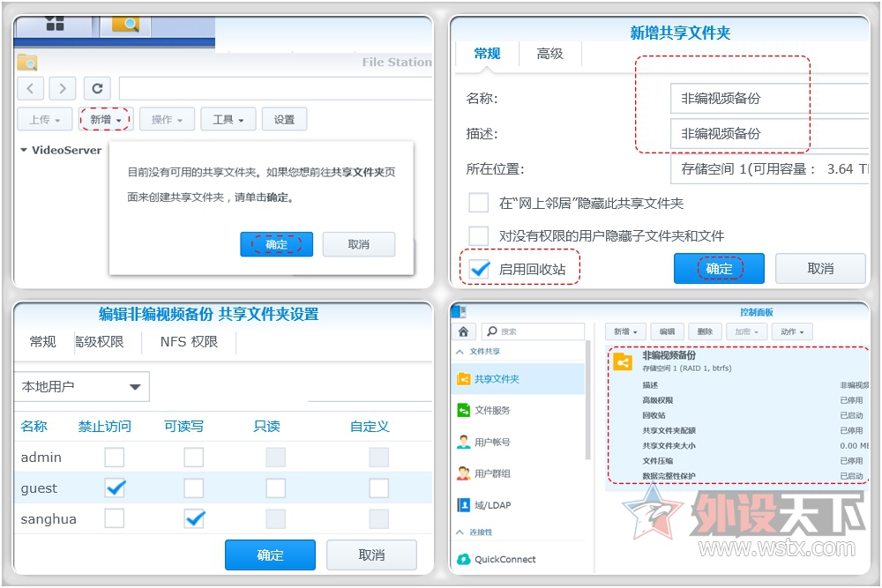Open the 常规 tab in folder settings
Image resolution: width=882 pixels, height=588 pixels.
tap(42, 342)
